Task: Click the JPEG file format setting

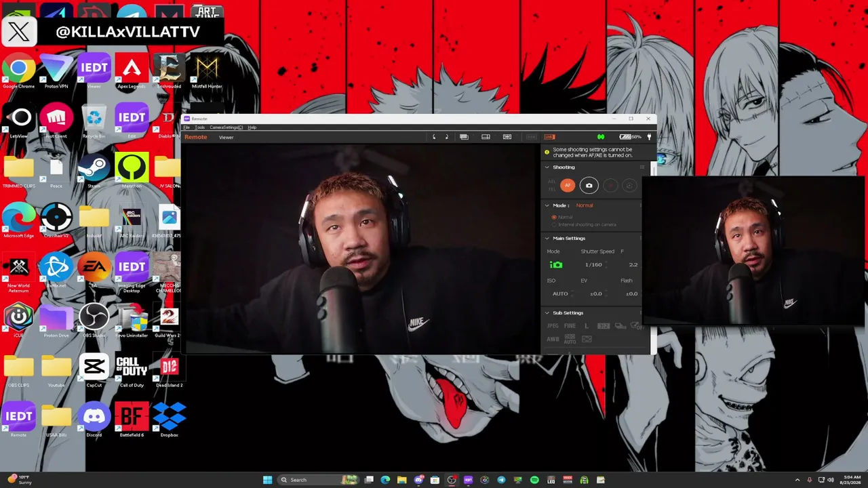Action: coord(553,326)
